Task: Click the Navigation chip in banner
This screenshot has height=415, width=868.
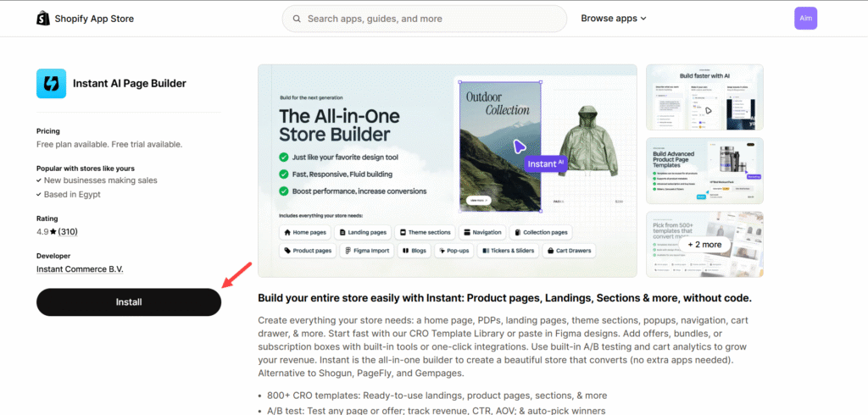Action: (x=482, y=232)
